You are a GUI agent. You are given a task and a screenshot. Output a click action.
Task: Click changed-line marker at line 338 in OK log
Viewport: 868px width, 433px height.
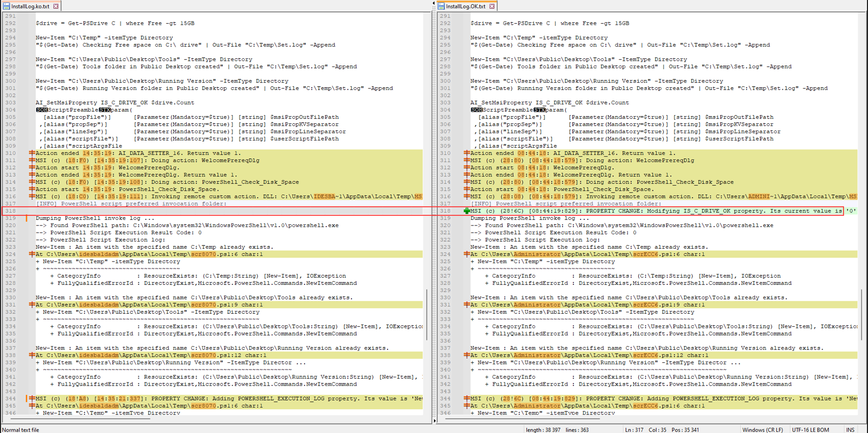[x=467, y=356]
